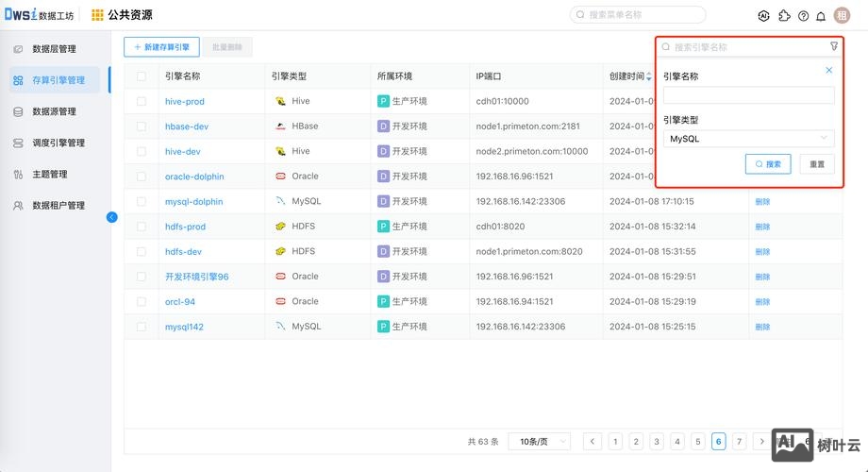The width and height of the screenshot is (868, 472).
Task: Switch to 调度引擎管理 menu
Action: (x=58, y=143)
